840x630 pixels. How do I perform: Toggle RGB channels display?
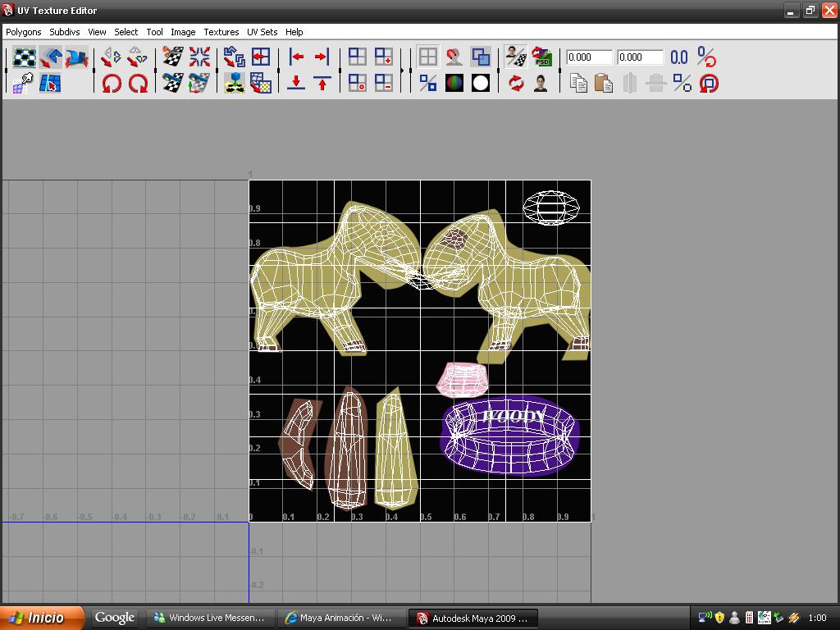[454, 84]
